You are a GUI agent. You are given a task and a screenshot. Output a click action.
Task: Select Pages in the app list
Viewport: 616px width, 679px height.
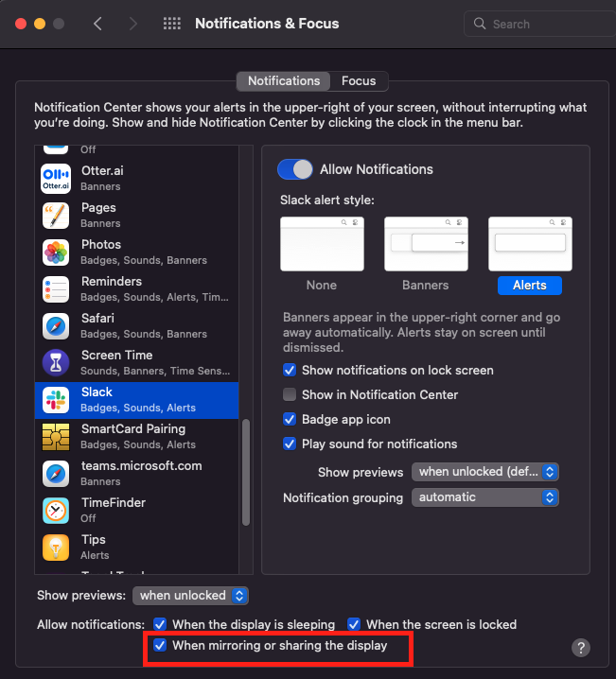pyautogui.click(x=136, y=216)
